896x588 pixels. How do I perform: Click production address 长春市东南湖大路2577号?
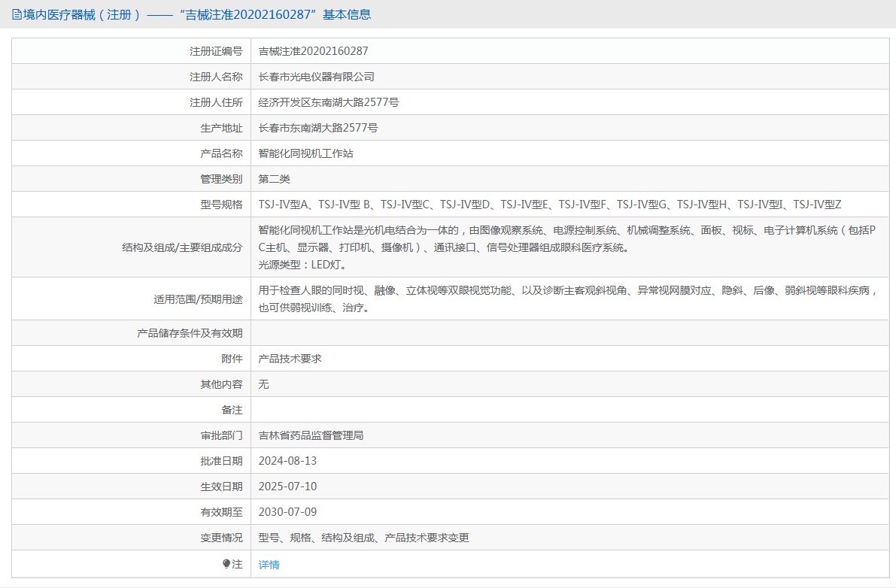click(x=317, y=128)
